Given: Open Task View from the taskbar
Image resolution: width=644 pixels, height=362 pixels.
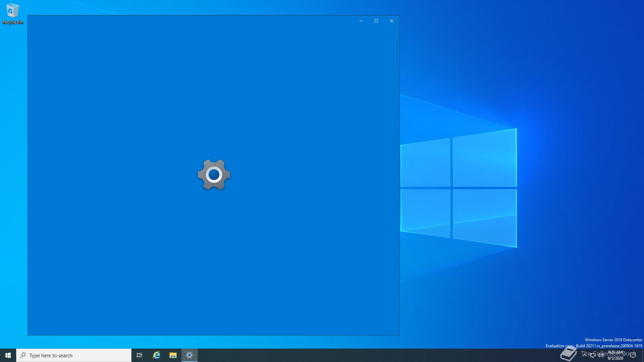Looking at the screenshot, I should pyautogui.click(x=140, y=355).
